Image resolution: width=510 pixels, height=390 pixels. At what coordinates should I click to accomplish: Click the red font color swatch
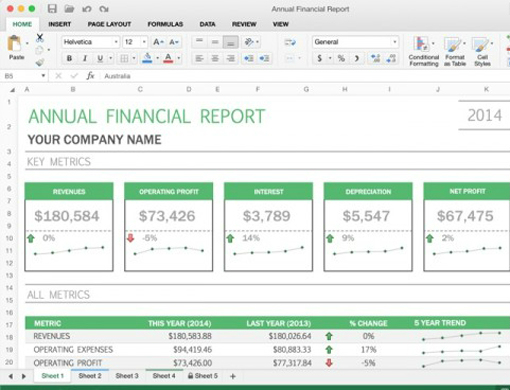[168, 58]
